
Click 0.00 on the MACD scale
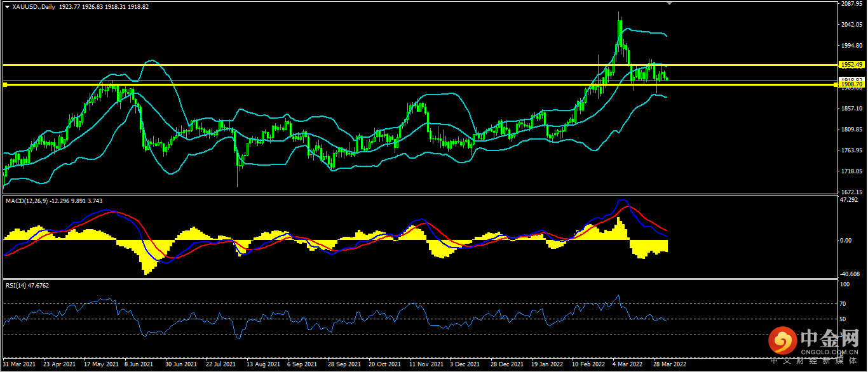coord(847,241)
